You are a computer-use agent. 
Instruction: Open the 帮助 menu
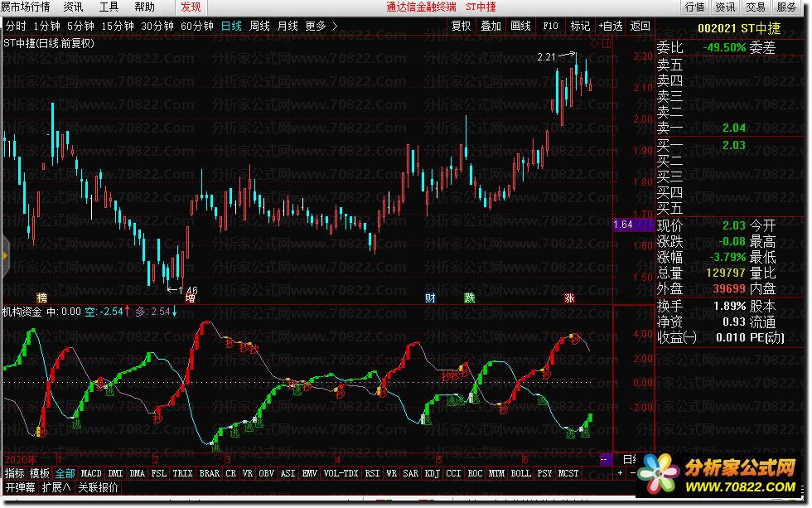click(x=144, y=7)
